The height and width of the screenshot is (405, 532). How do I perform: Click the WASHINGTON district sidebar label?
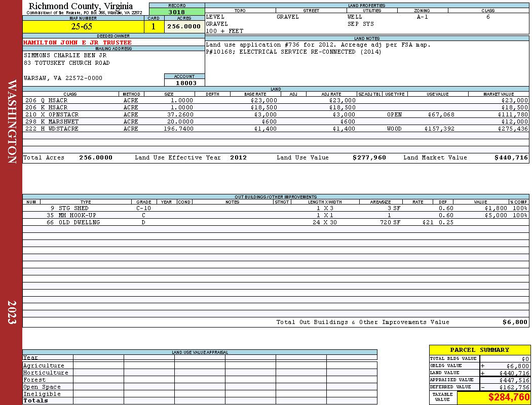point(12,121)
